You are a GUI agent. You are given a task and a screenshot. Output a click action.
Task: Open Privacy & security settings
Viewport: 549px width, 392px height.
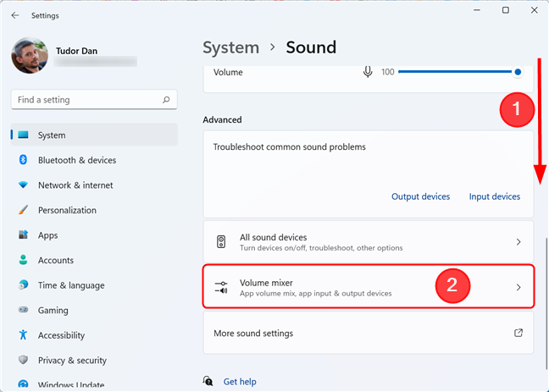pos(94,360)
